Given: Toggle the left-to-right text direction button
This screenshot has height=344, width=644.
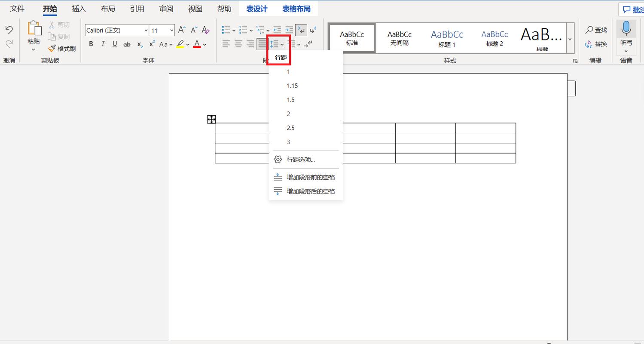Looking at the screenshot, I should pos(301,30).
